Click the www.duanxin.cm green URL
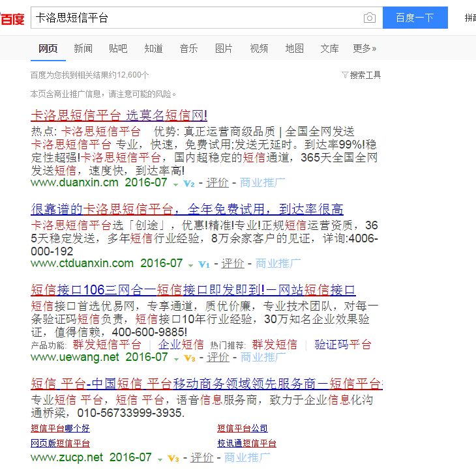Screen dimensions: 476x471 (75, 182)
